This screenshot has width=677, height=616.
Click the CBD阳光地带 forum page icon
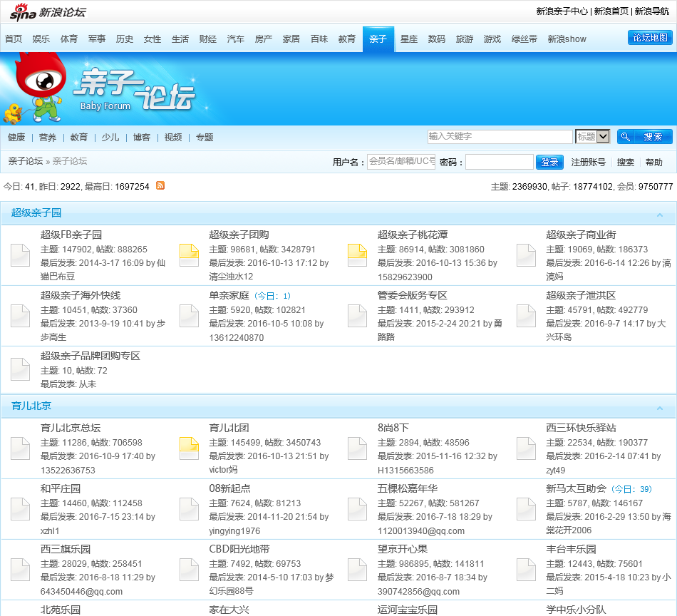[x=189, y=570]
